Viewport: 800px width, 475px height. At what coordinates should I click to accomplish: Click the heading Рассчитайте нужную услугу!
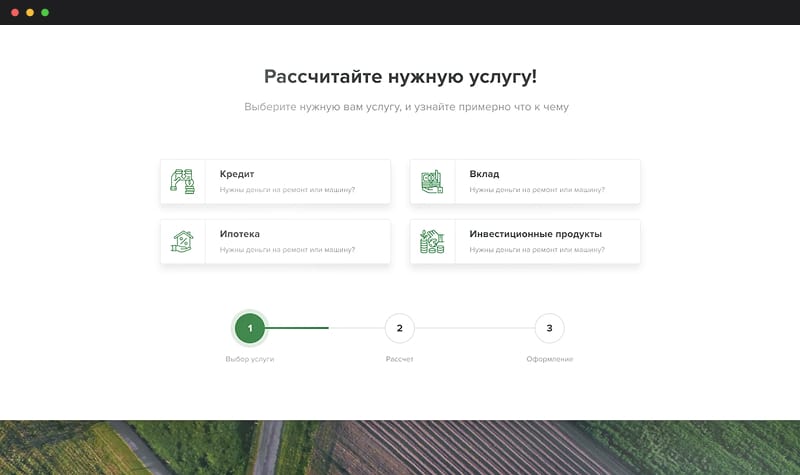tap(400, 76)
